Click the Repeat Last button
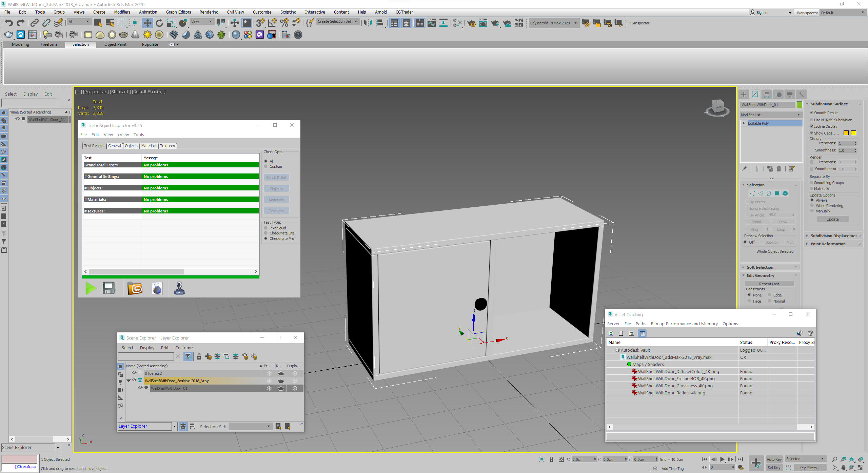The width and height of the screenshot is (868, 473). click(x=769, y=284)
